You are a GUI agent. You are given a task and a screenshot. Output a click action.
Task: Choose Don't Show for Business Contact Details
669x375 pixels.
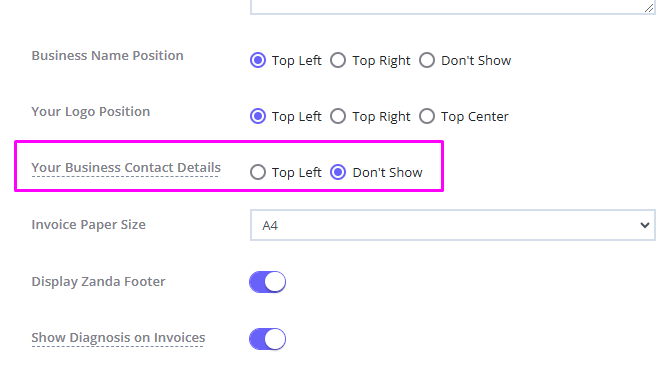tap(338, 172)
